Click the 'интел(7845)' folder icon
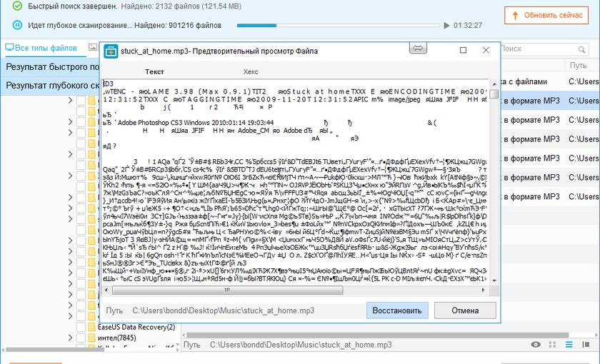The height and width of the screenshot is (364, 600). coord(92,338)
